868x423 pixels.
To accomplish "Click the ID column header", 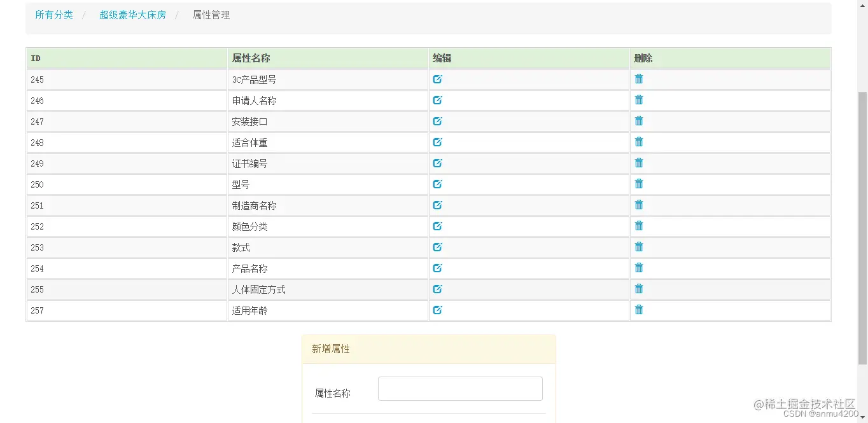I will coord(127,58).
